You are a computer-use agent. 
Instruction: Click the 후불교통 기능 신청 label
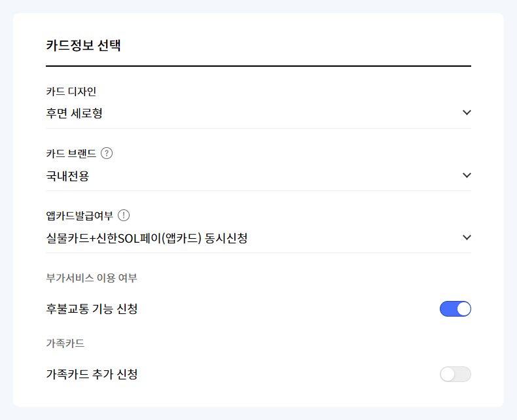(92, 309)
